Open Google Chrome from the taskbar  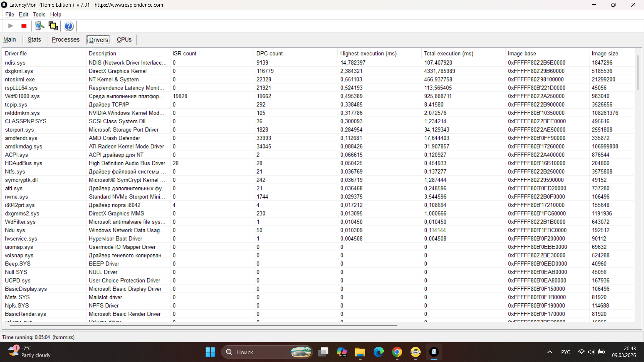pyautogui.click(x=397, y=352)
